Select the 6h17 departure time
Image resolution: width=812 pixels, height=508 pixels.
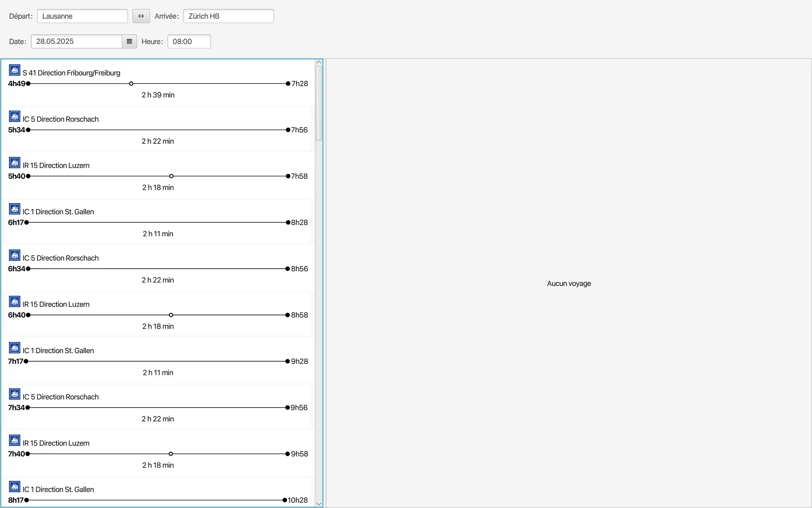16,223
